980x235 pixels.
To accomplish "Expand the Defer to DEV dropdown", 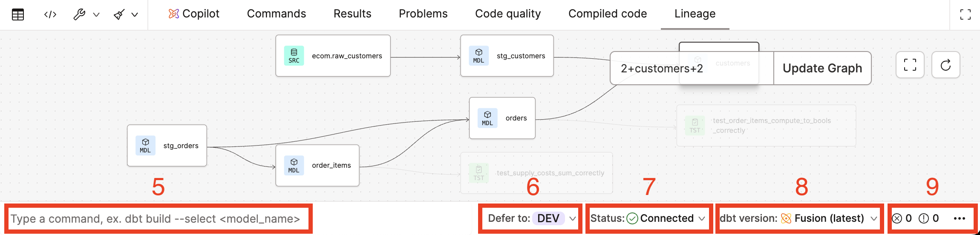I will click(573, 218).
